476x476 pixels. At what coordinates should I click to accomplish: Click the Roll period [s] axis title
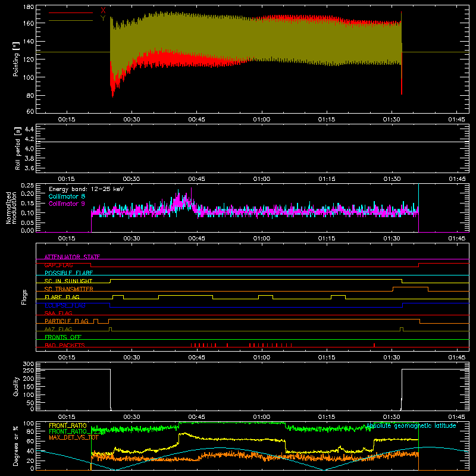click(18, 148)
